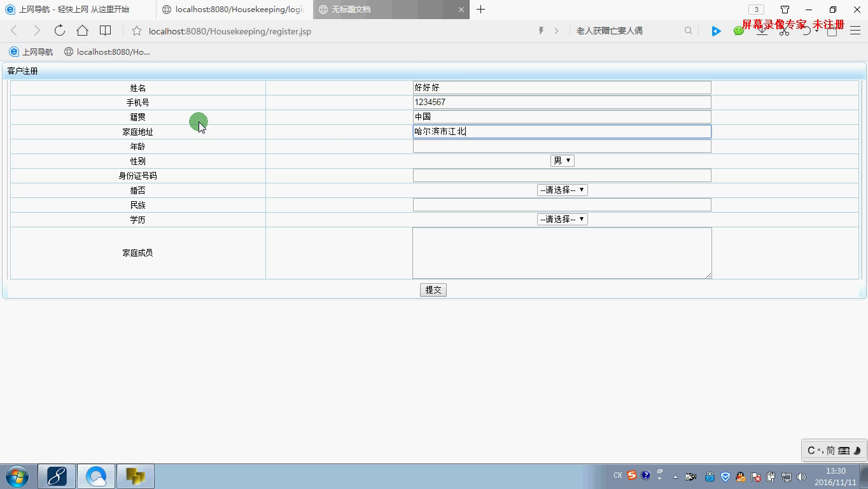This screenshot has height=489, width=868.
Task: Switch to the localhost login tab
Action: point(234,10)
